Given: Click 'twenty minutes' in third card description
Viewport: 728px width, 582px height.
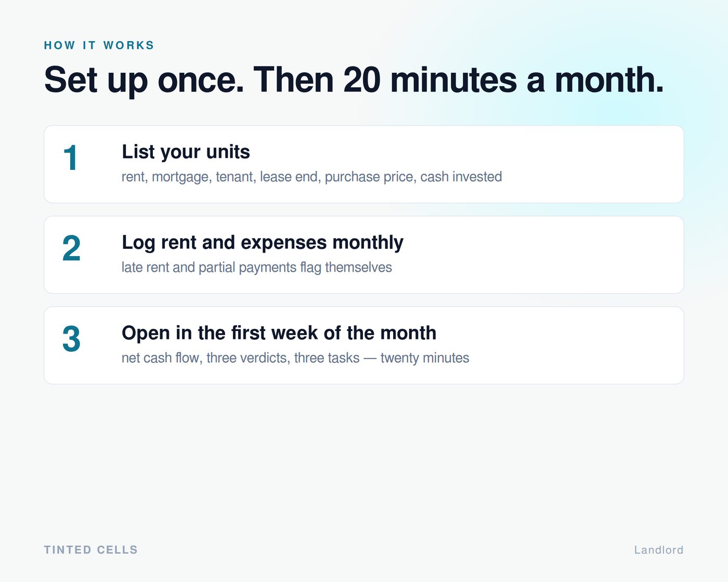Looking at the screenshot, I should click(424, 358).
